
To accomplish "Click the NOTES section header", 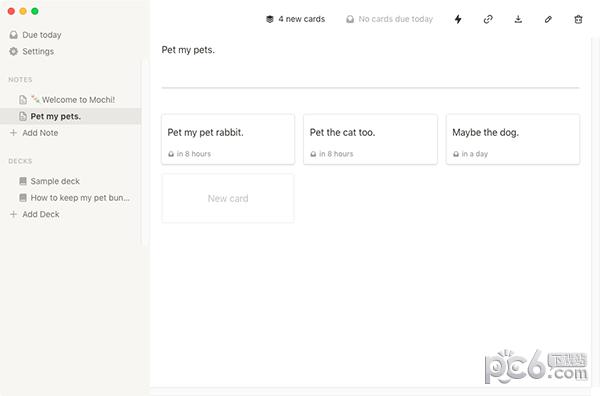I will click(20, 80).
